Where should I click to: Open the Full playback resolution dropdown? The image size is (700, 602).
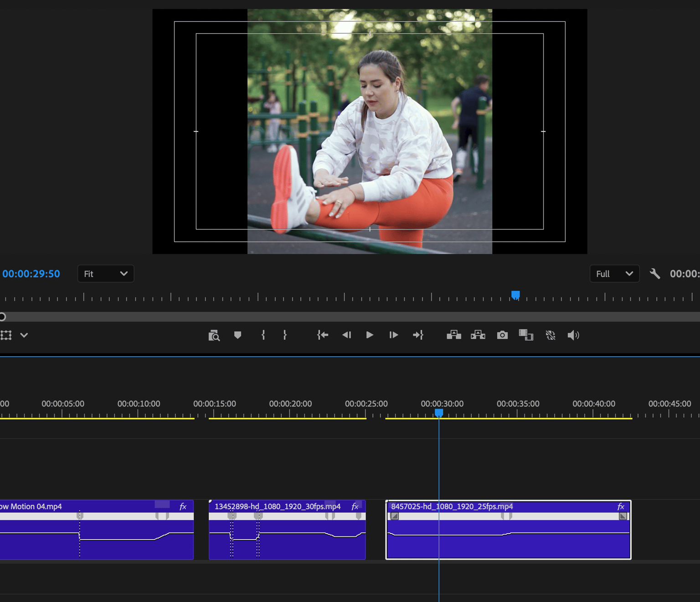[614, 274]
